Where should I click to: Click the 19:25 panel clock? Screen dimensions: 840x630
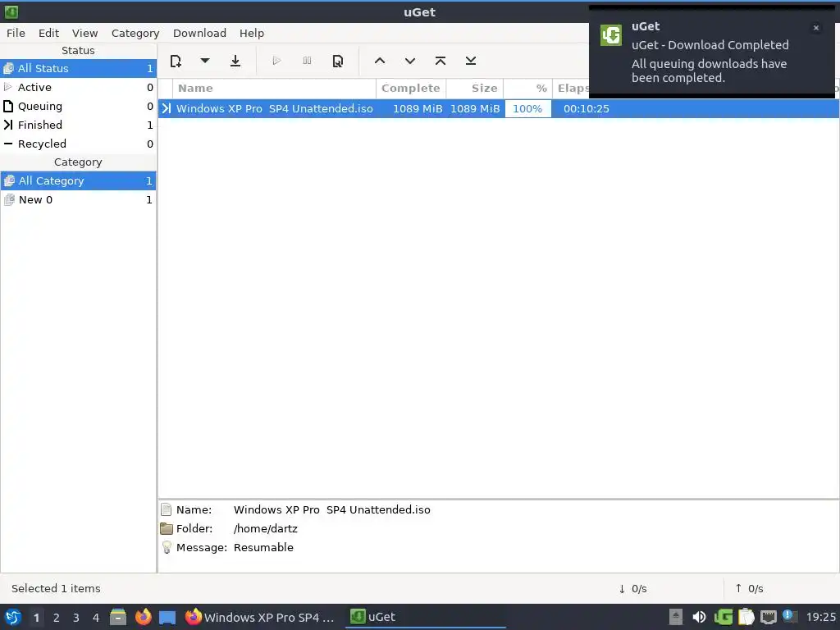click(820, 617)
